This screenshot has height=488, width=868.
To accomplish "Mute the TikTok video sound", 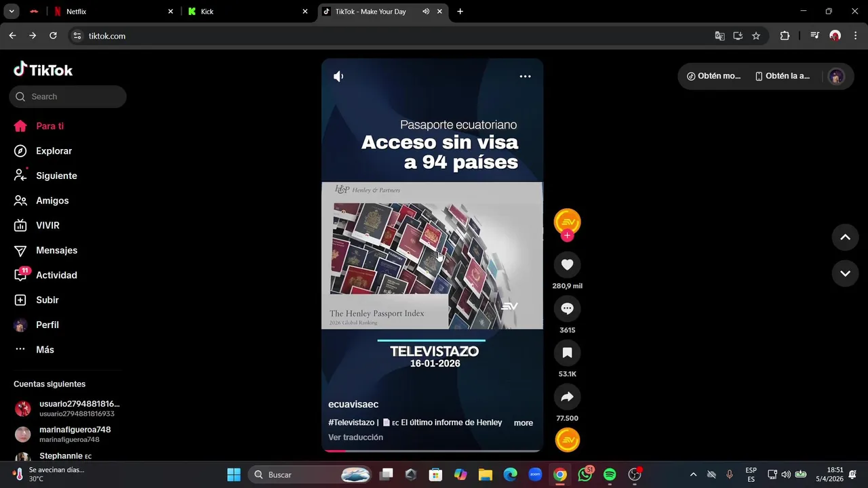I will (x=338, y=77).
